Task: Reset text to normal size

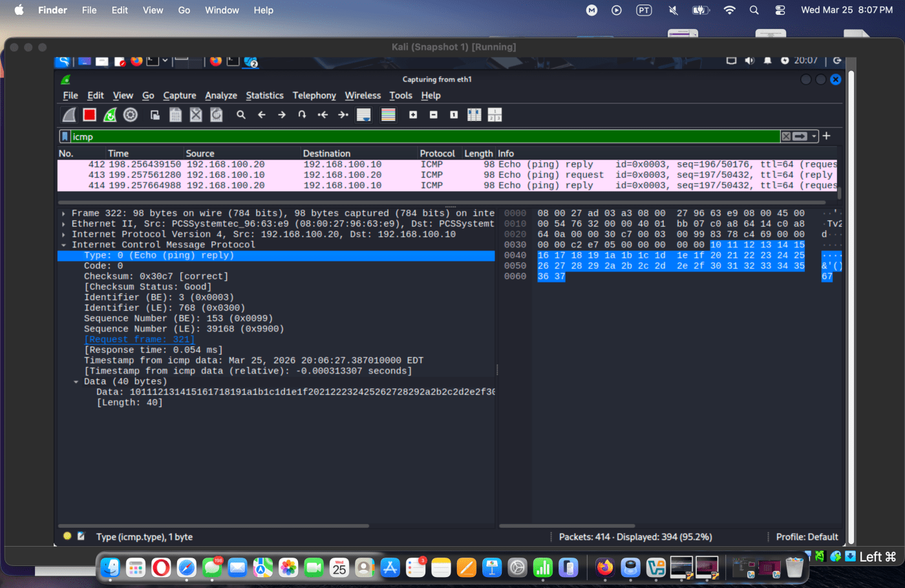Action: pos(454,115)
